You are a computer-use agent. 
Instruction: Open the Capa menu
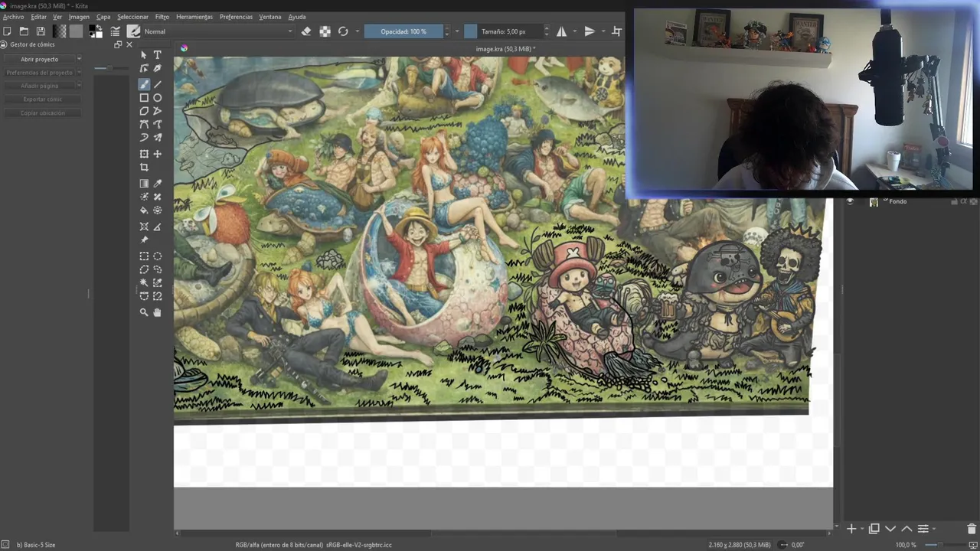103,17
